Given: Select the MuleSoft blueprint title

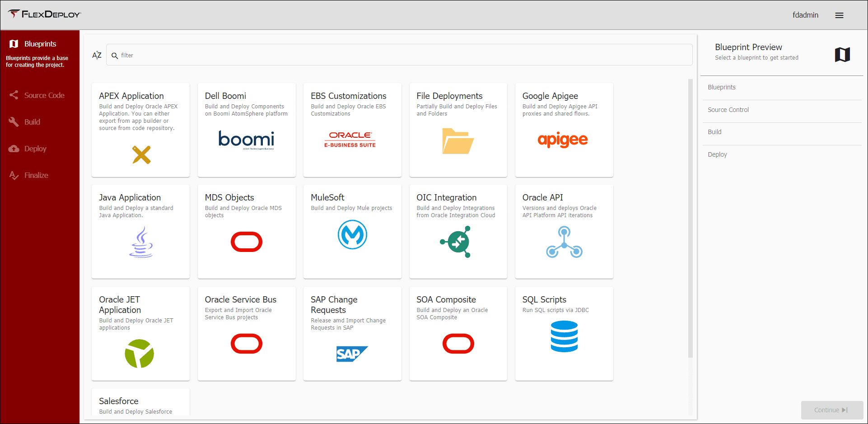Looking at the screenshot, I should click(x=327, y=198).
